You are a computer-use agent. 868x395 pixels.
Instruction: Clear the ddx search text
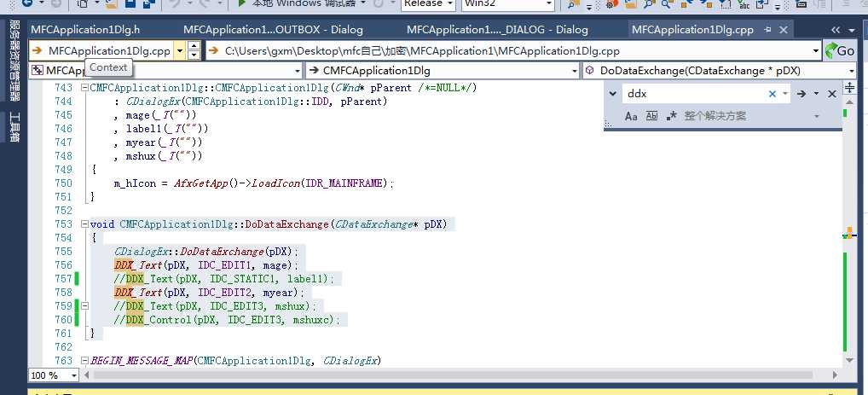click(773, 94)
